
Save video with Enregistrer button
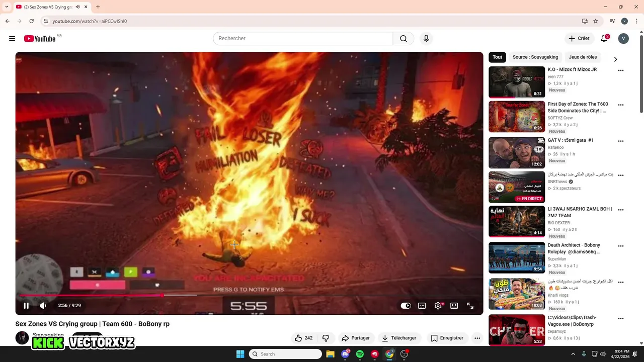(447, 338)
